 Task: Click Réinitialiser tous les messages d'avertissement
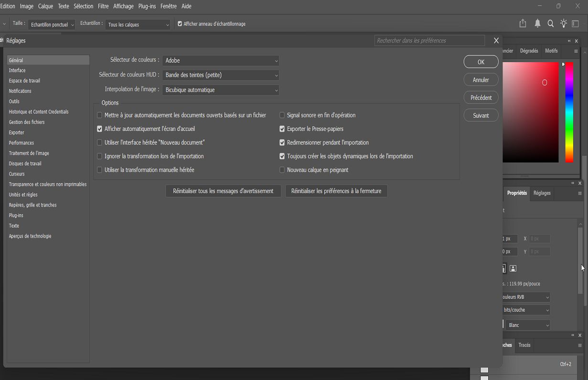pyautogui.click(x=223, y=191)
